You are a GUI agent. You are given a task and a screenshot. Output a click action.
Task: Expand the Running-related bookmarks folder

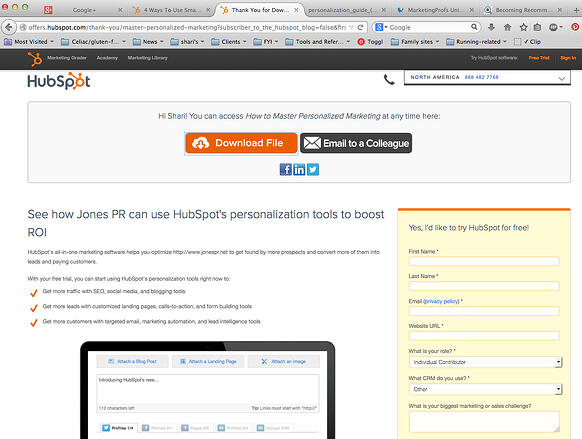[x=476, y=42]
